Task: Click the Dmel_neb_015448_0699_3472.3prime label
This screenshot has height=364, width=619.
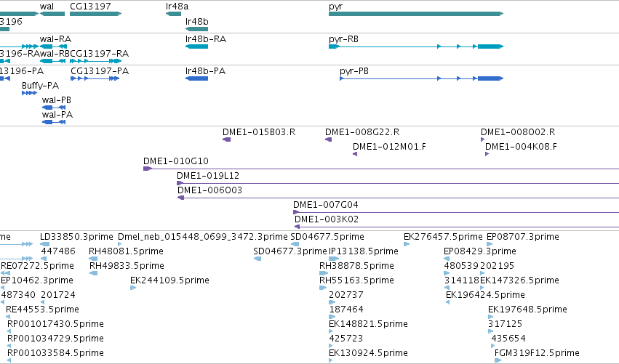Action: (x=203, y=237)
